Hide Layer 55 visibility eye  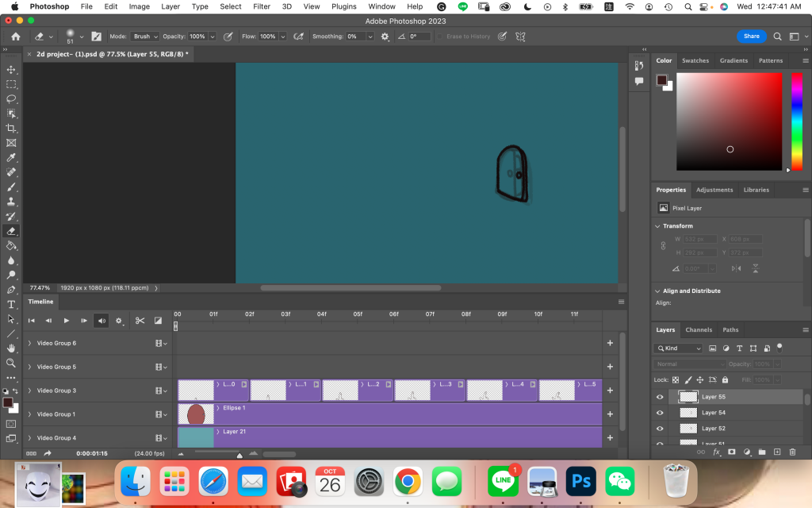point(660,397)
